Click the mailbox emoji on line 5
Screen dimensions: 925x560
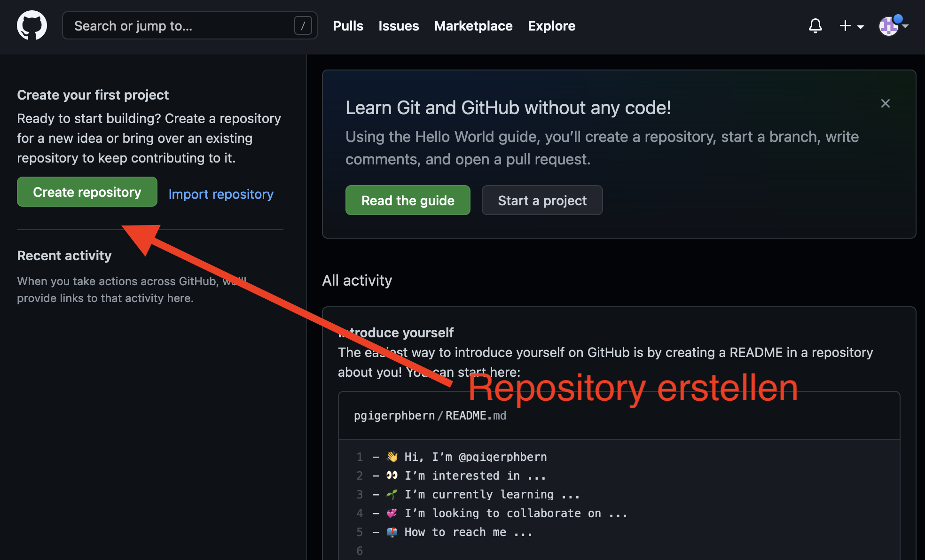click(392, 532)
